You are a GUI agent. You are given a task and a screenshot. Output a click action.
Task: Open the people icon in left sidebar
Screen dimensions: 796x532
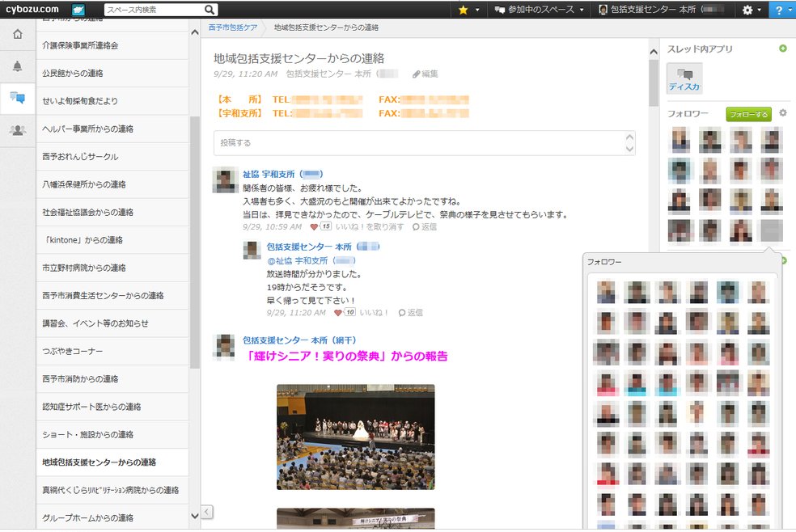click(17, 130)
